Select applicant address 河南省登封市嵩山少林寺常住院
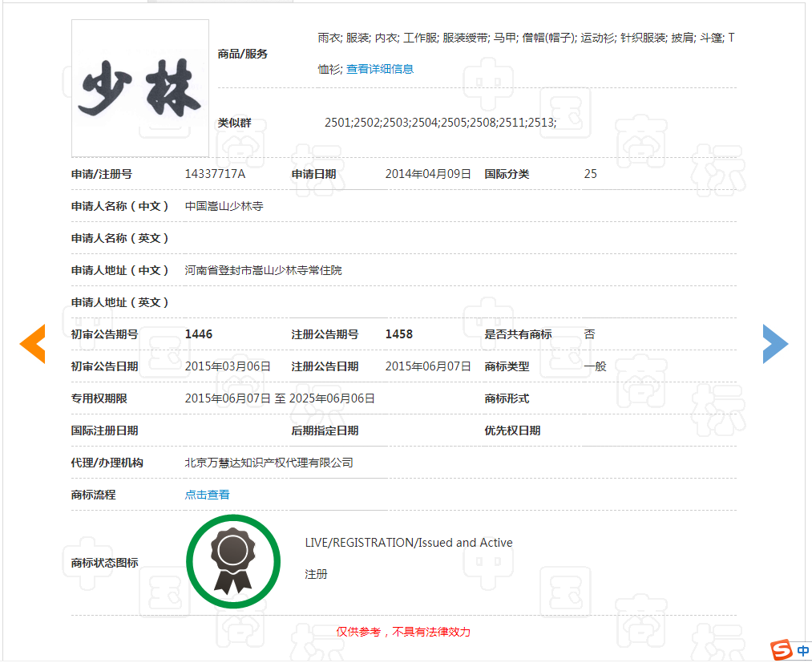This screenshot has width=812, height=663. pos(263,270)
